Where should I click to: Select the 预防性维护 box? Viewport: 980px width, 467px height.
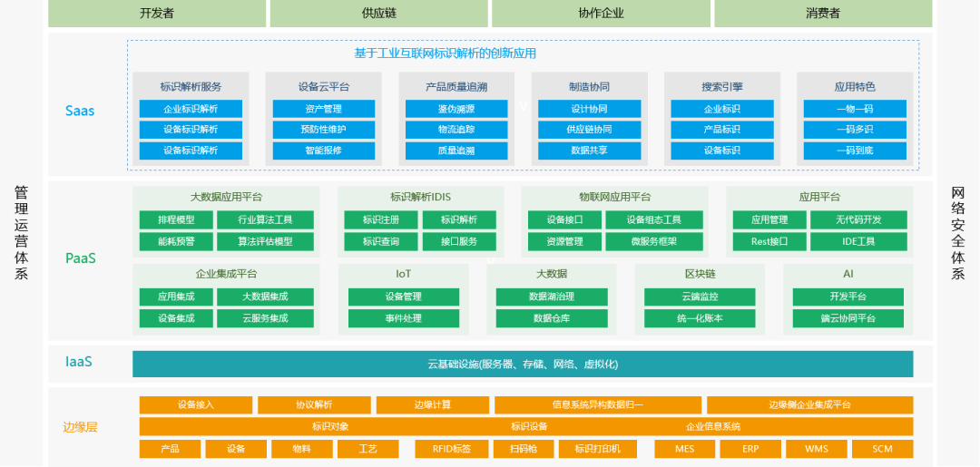coord(324,130)
